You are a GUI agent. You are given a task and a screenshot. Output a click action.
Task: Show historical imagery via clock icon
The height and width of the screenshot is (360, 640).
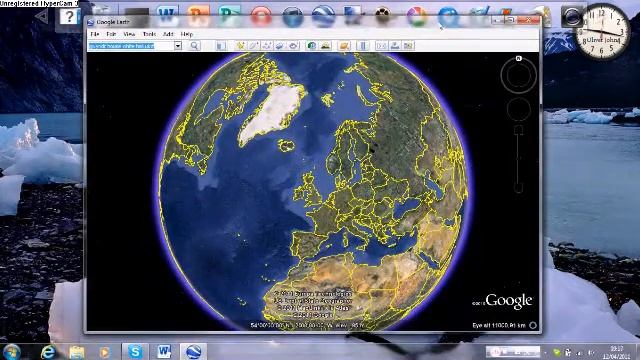(312, 46)
